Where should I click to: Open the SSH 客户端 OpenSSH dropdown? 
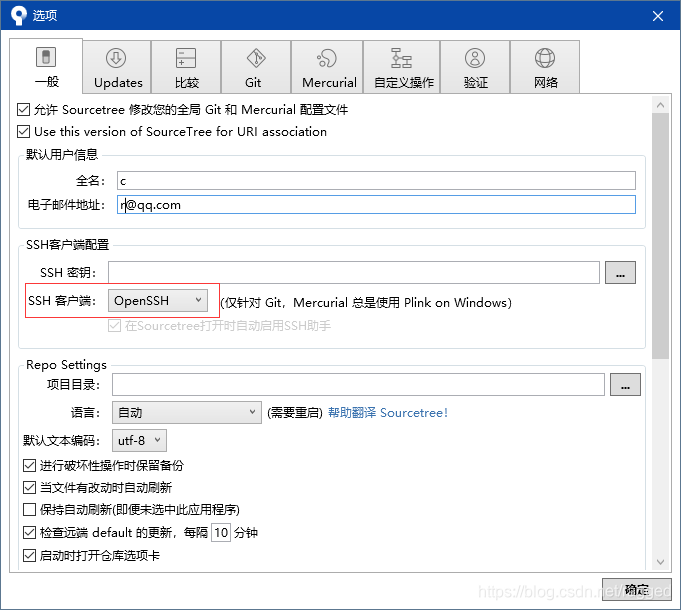158,300
